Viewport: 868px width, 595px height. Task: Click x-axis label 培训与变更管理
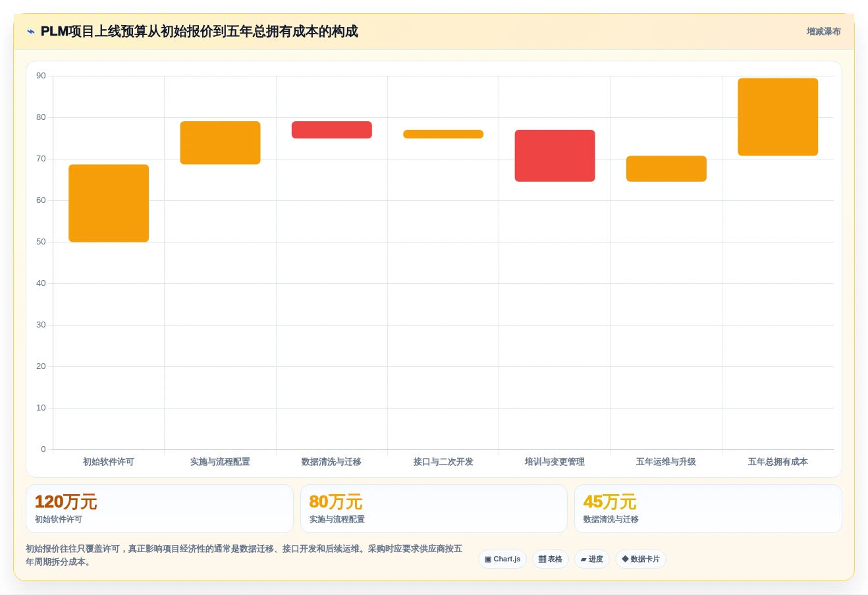click(555, 462)
